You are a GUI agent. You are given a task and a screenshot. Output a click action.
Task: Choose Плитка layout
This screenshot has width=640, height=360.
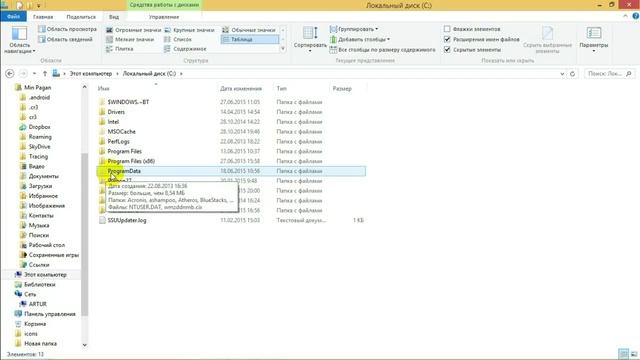coord(120,49)
